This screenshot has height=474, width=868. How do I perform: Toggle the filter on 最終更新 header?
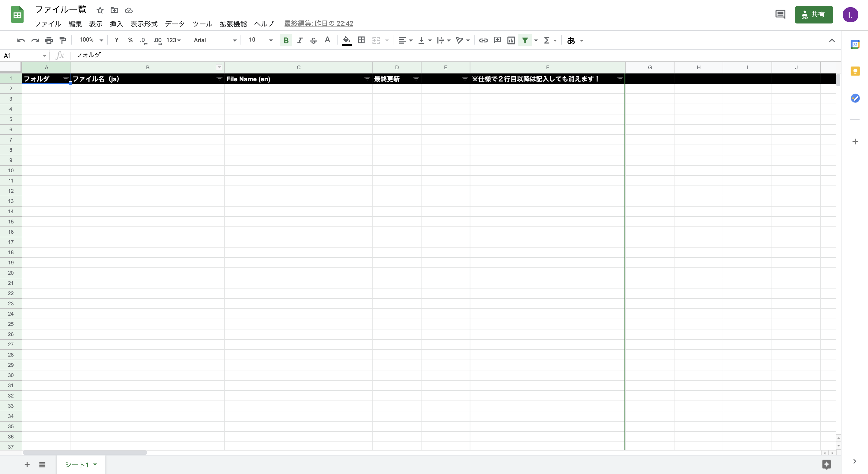(x=416, y=79)
